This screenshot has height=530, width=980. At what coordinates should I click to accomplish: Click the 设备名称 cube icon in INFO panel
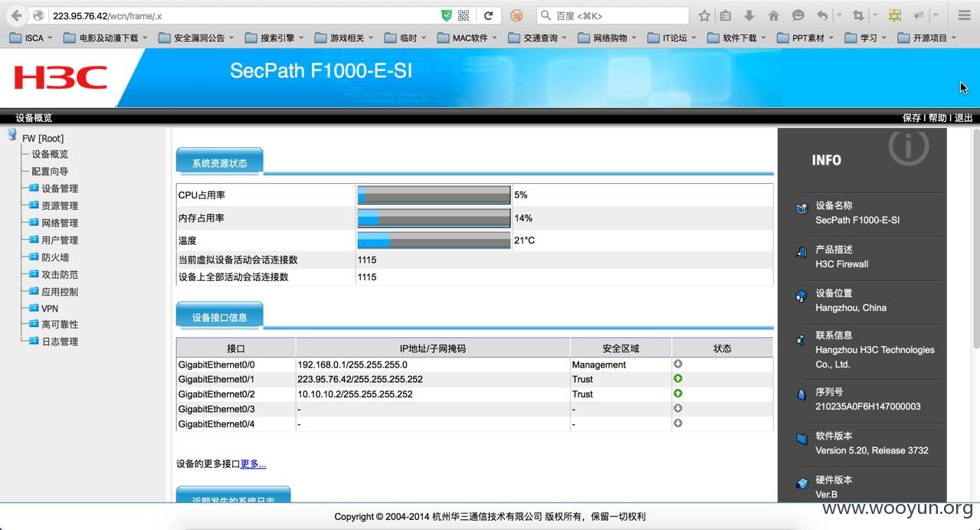[801, 208]
